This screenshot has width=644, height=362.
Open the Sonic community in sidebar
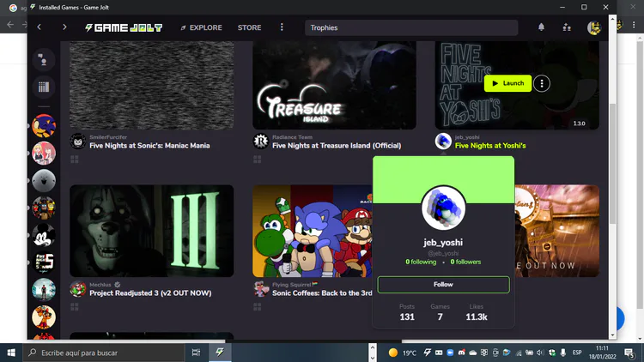(44, 125)
